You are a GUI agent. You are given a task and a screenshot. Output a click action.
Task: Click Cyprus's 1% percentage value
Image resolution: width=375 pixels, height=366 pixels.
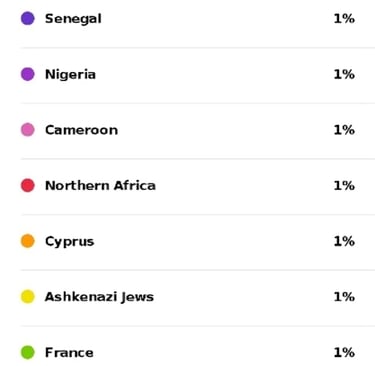point(344,241)
